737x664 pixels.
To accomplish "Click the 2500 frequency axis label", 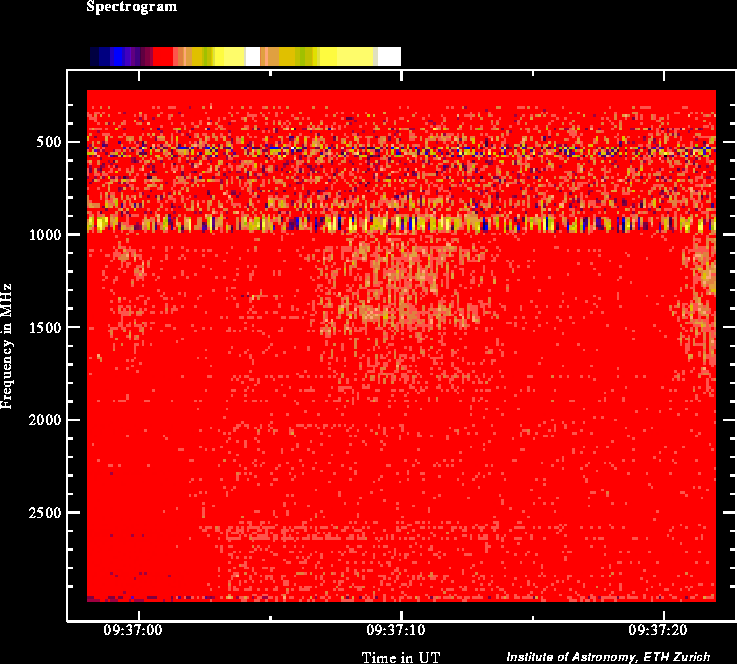I will tap(45, 512).
